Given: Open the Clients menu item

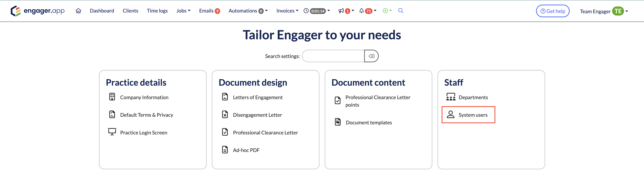Looking at the screenshot, I should pos(130,11).
